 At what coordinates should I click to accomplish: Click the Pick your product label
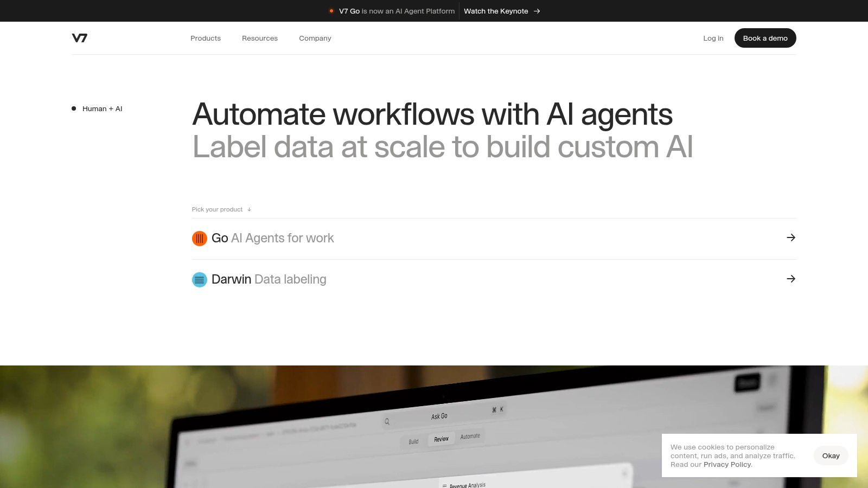[x=217, y=209]
